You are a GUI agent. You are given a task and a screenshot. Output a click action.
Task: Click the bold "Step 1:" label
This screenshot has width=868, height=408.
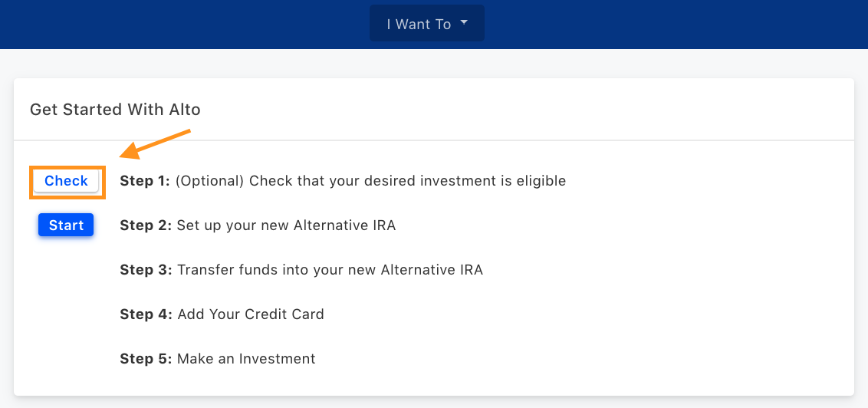pos(145,181)
